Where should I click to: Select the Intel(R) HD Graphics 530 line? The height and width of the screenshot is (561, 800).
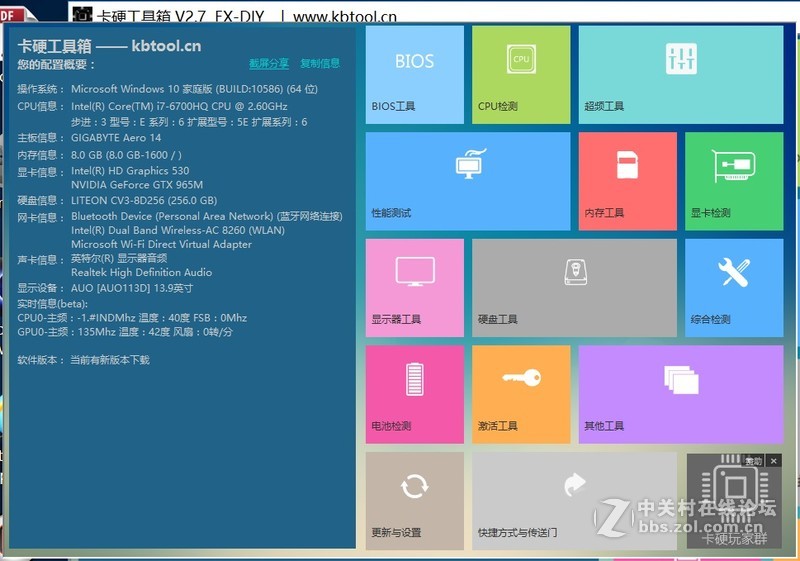pyautogui.click(x=130, y=170)
